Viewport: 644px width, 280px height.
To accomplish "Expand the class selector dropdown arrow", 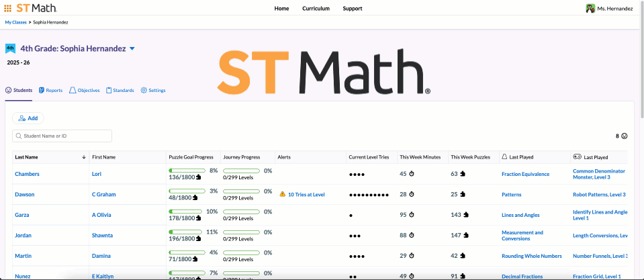I will click(132, 49).
